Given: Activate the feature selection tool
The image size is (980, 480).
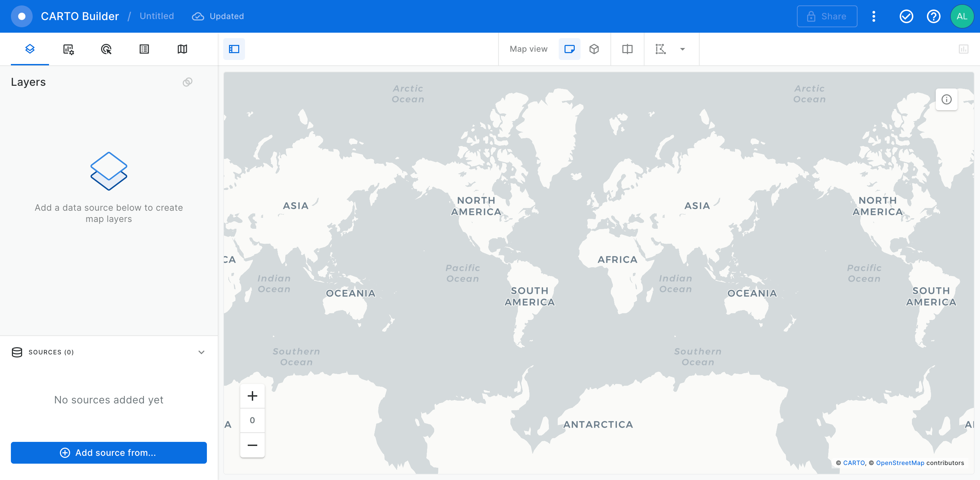Looking at the screenshot, I should point(660,49).
